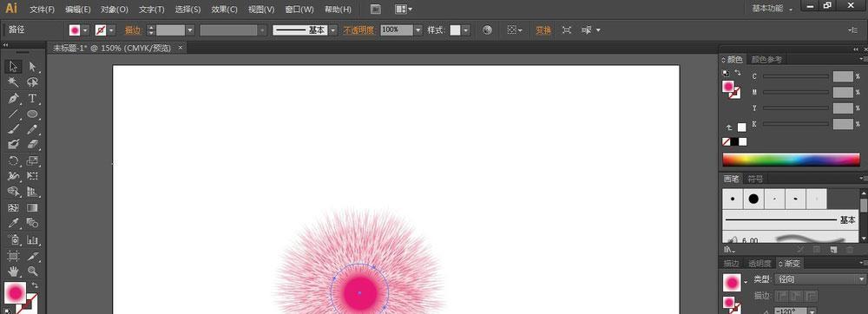This screenshot has height=314, width=868.
Task: Select the Line Segment tool
Action: 14,114
